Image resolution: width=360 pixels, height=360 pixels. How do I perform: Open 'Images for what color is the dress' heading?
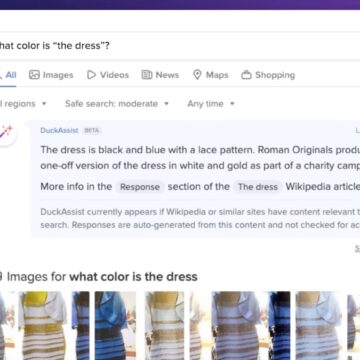[x=102, y=277]
